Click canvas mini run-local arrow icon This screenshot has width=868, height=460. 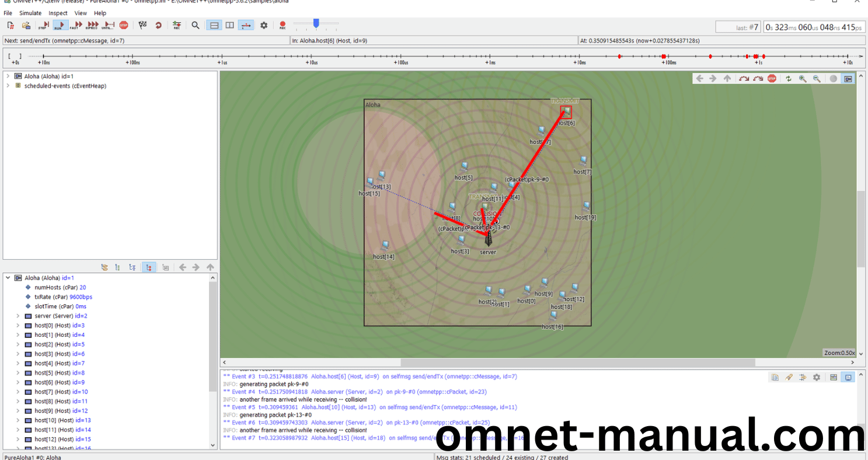744,78
